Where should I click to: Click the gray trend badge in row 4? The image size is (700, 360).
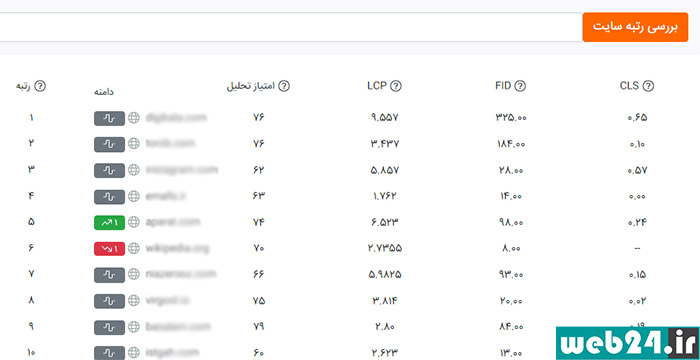tap(109, 197)
